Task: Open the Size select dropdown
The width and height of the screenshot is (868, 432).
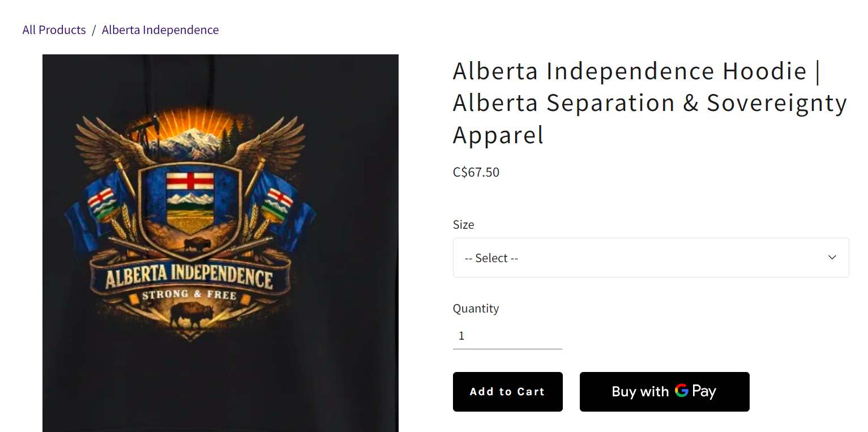Action: (651, 258)
